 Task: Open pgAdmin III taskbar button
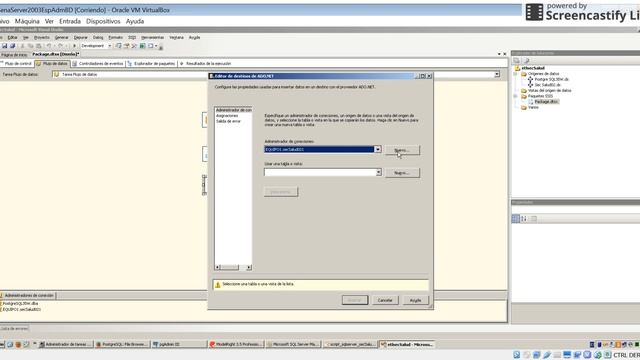(179, 344)
